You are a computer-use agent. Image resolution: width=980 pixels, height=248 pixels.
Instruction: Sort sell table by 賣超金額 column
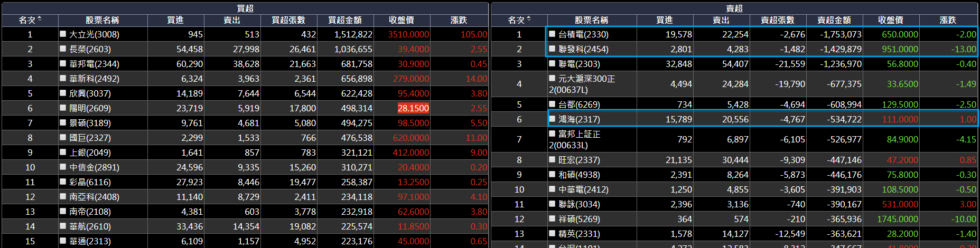tap(834, 20)
